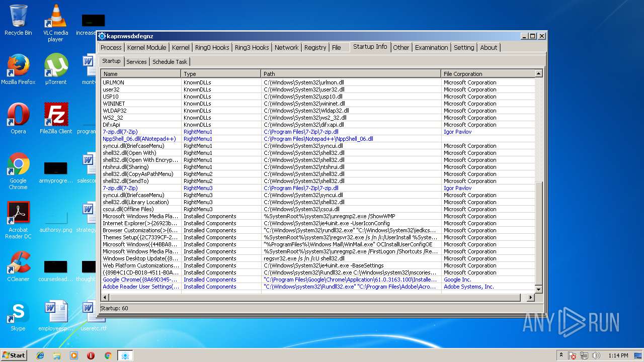Switch to the Kernel tab
Image resolution: width=644 pixels, height=362 pixels.
coord(181,47)
